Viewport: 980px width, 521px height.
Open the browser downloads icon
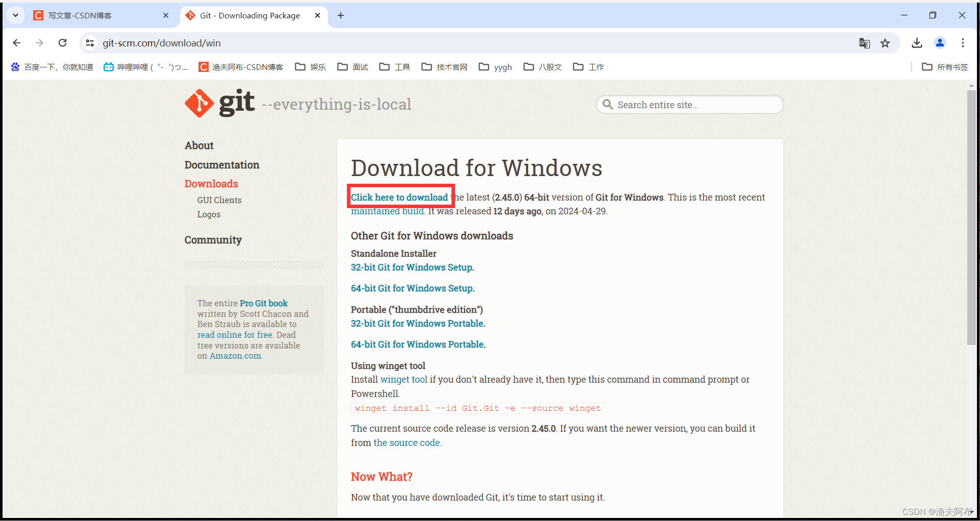point(917,43)
